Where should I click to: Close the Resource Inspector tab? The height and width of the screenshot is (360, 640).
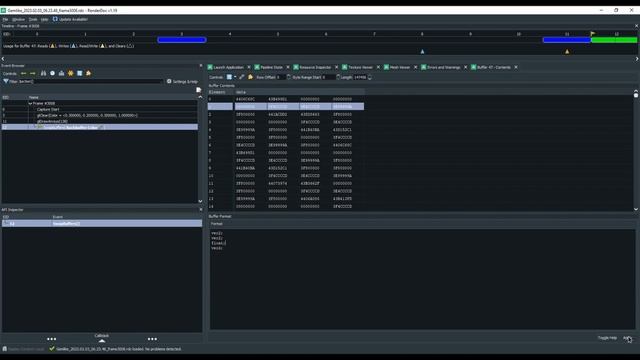(337, 67)
